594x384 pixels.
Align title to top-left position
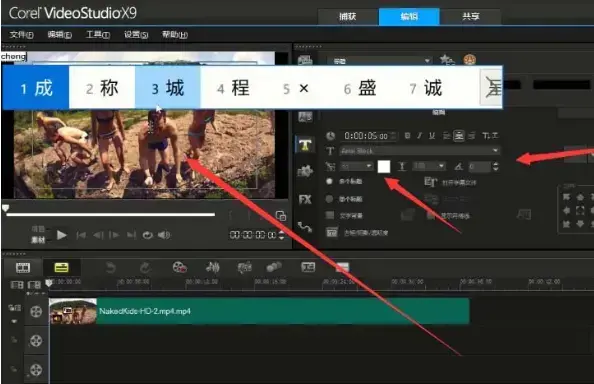point(566,197)
